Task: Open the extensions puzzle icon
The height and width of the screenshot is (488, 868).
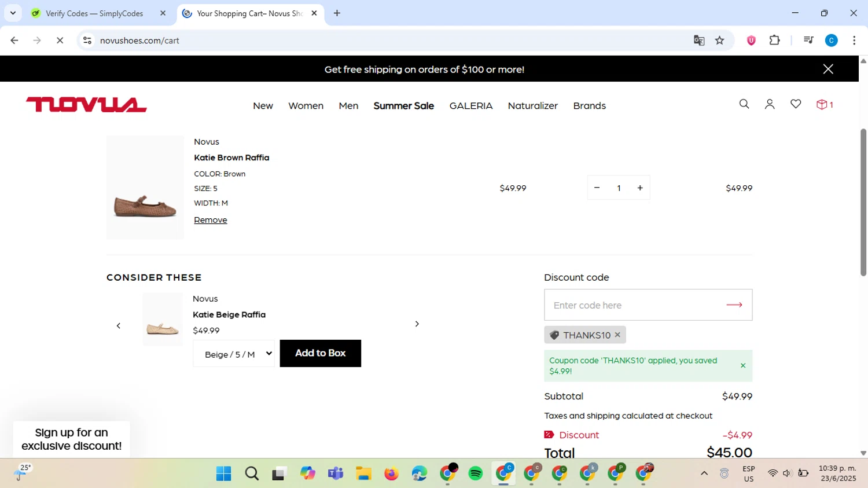Action: click(774, 41)
